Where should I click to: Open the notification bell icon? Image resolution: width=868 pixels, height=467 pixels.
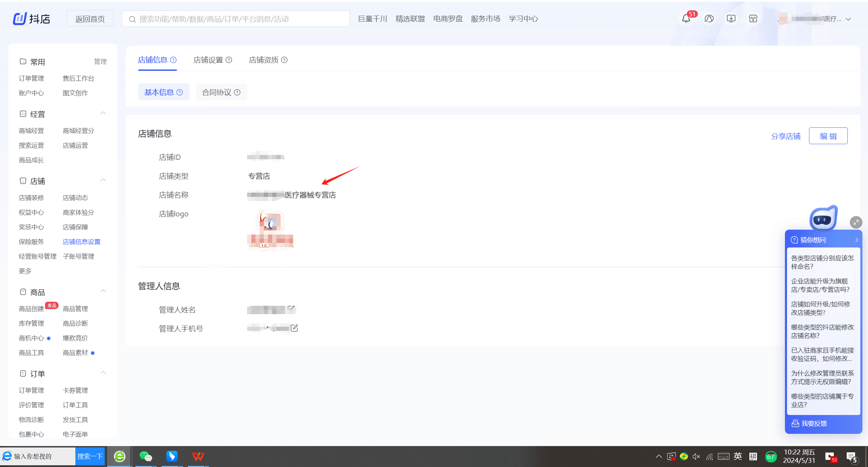pyautogui.click(x=686, y=19)
